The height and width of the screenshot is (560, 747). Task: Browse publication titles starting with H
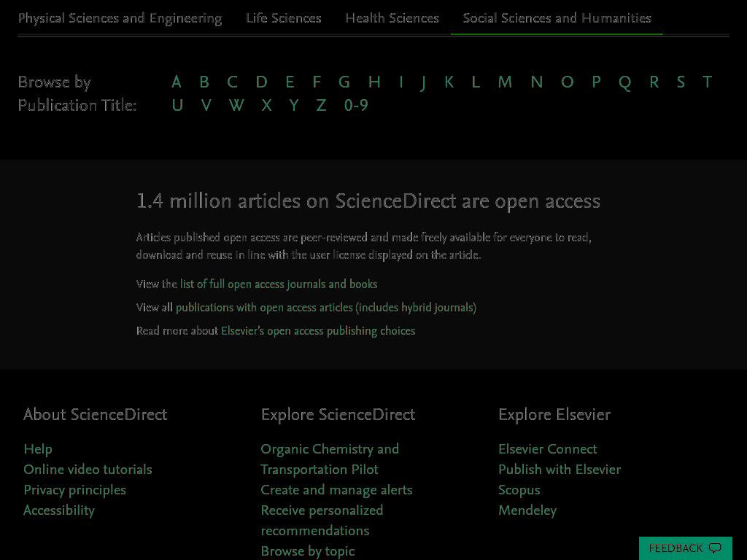[x=374, y=82]
